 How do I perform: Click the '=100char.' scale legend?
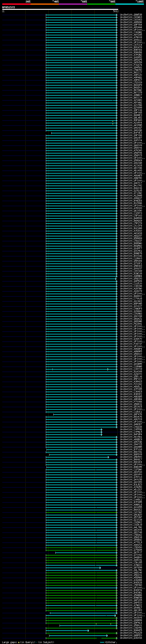[x=109, y=642]
